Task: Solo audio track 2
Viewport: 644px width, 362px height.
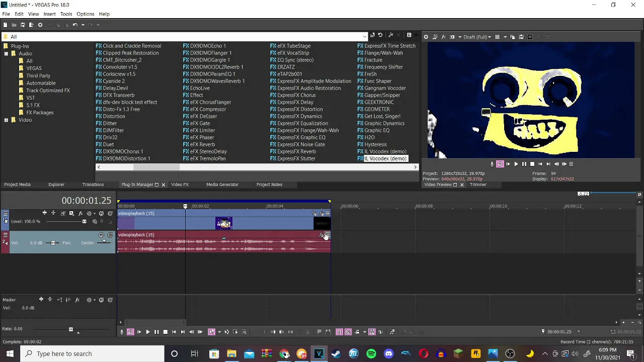Action: point(110,235)
